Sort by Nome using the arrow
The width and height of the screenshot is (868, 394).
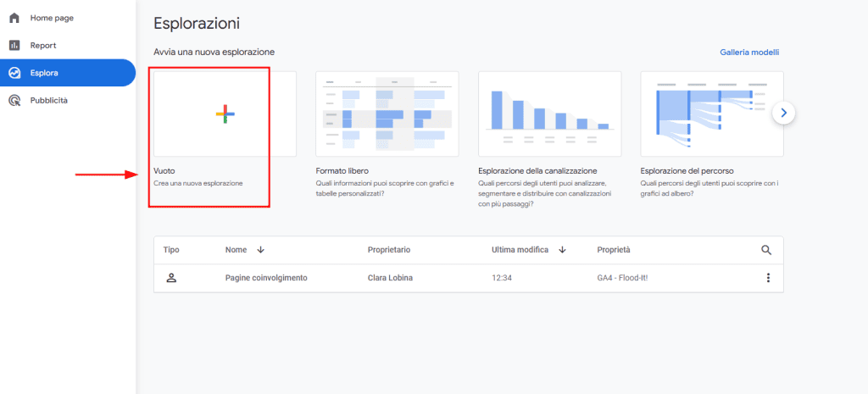[261, 250]
